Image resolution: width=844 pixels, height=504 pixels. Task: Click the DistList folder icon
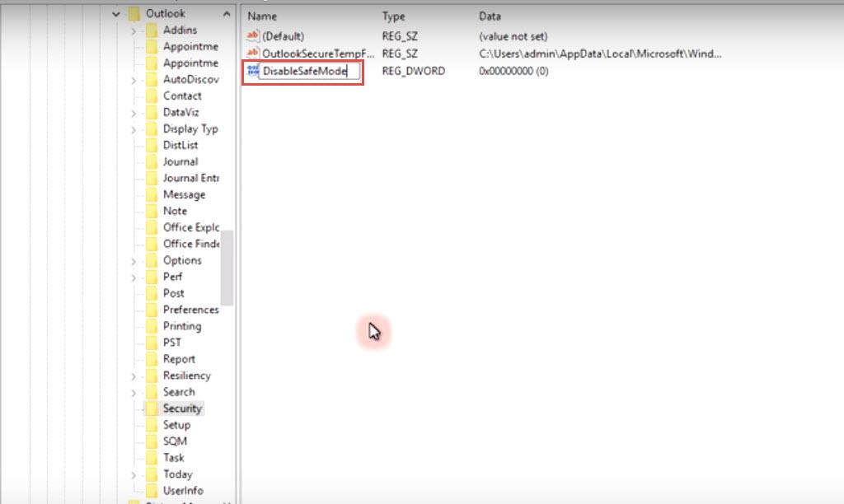point(152,145)
